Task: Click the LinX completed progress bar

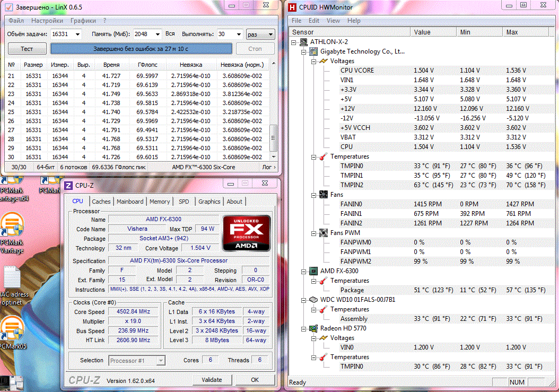Action: [141, 48]
